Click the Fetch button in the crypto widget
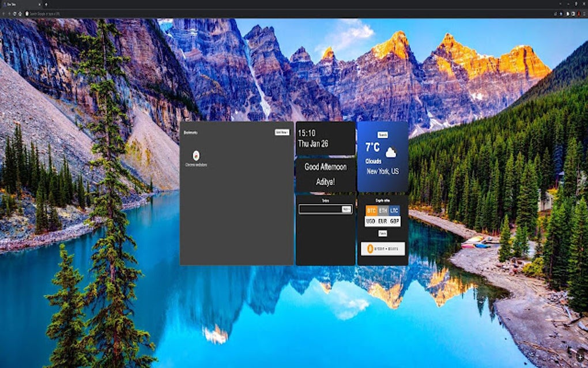588x368 pixels. click(383, 232)
